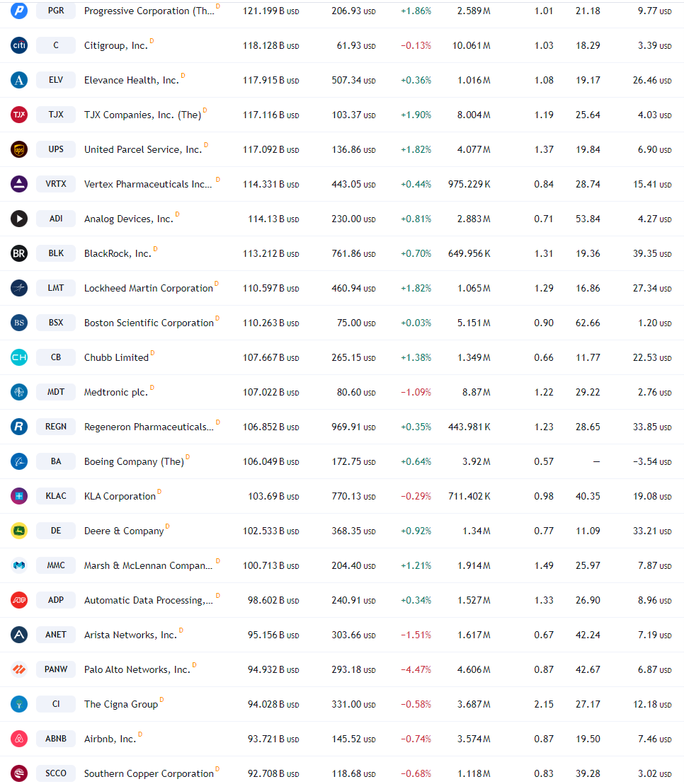Click the BlackRock BR logo icon
Image resolution: width=684 pixels, height=784 pixels.
pos(19,253)
